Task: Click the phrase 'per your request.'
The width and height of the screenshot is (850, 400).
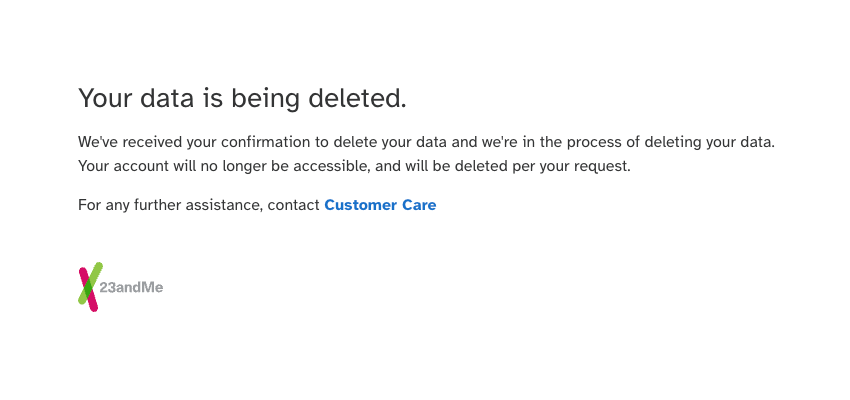Action: pyautogui.click(x=572, y=166)
